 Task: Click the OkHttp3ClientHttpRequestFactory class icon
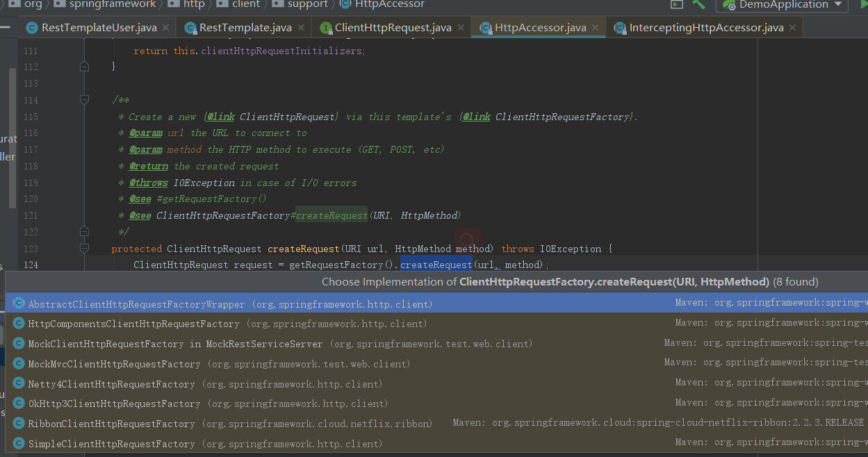(19, 404)
